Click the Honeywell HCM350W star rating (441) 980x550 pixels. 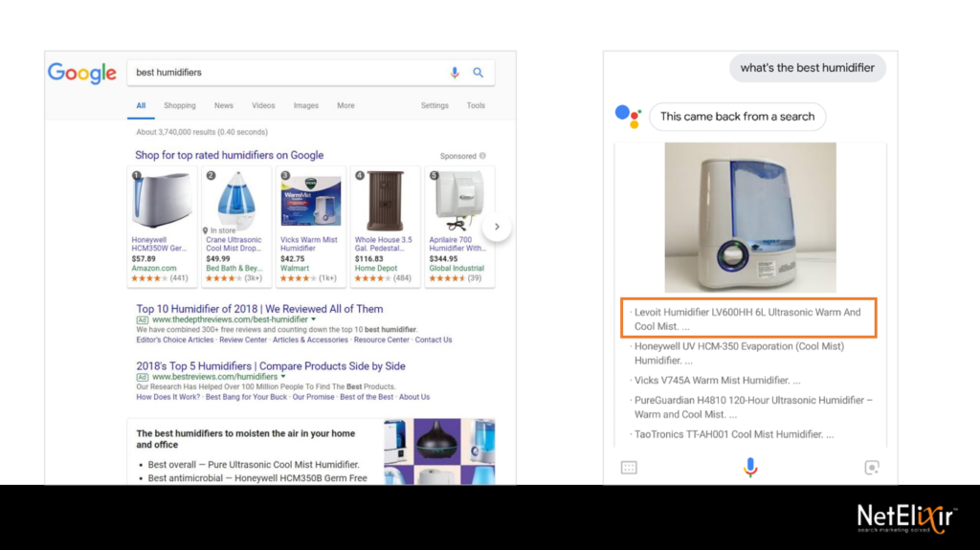pyautogui.click(x=160, y=278)
